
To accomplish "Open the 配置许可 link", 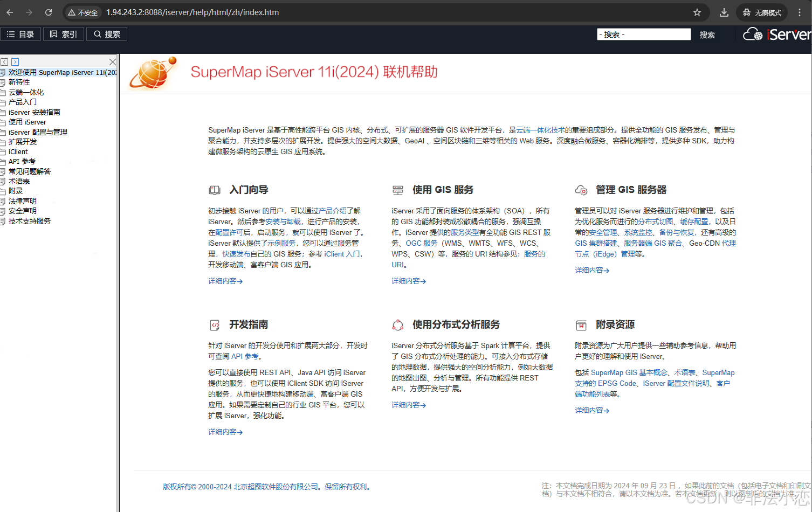I will click(229, 232).
